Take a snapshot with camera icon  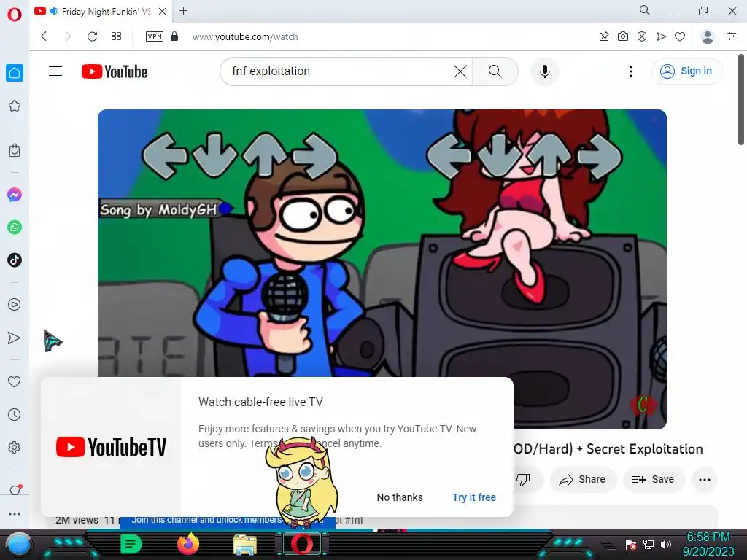(x=623, y=36)
